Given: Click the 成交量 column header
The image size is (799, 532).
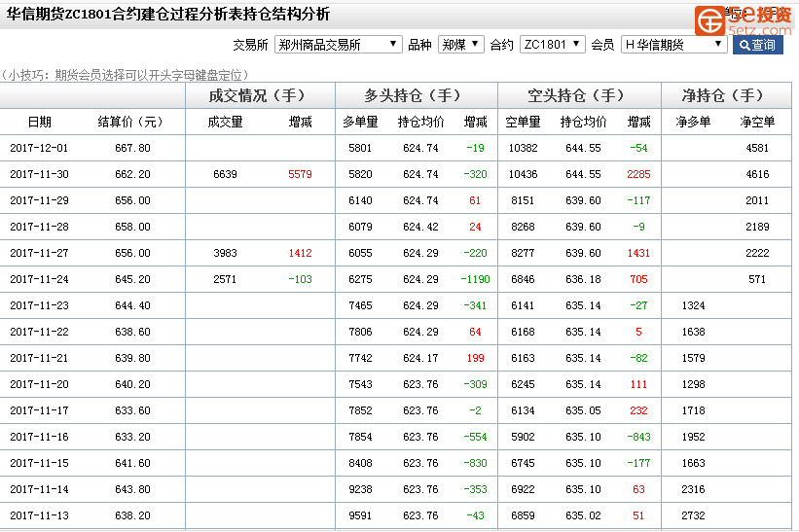Looking at the screenshot, I should pos(225,123).
